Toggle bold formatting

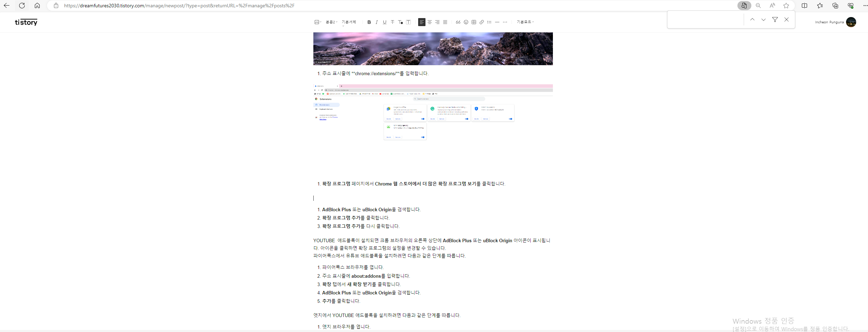coord(369,22)
